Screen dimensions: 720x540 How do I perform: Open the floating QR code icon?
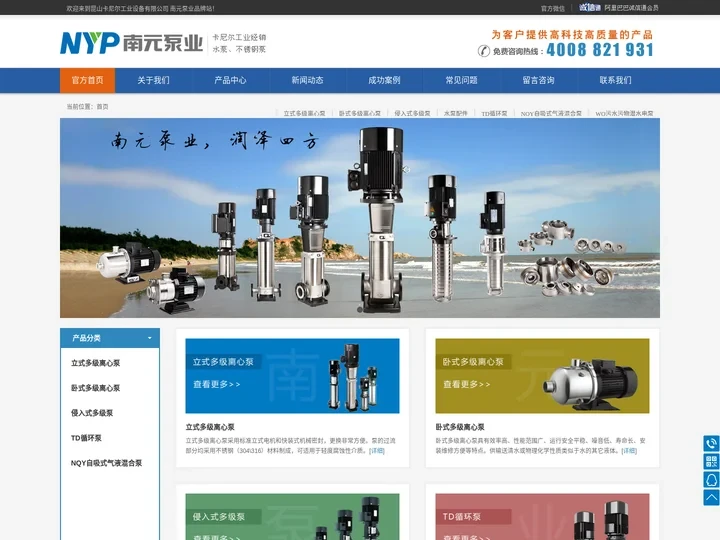[711, 461]
